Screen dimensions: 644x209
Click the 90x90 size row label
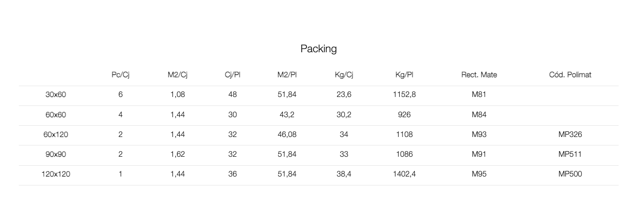56,154
